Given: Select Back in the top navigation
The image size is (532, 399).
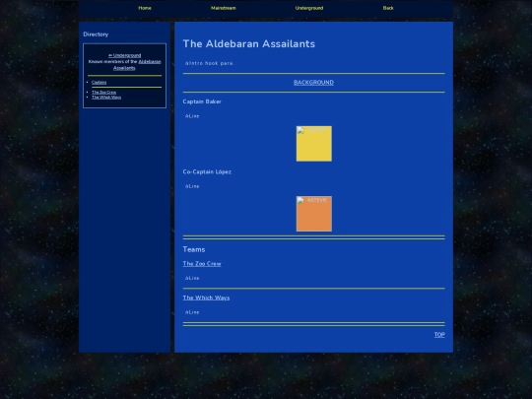Looking at the screenshot, I should [x=388, y=8].
